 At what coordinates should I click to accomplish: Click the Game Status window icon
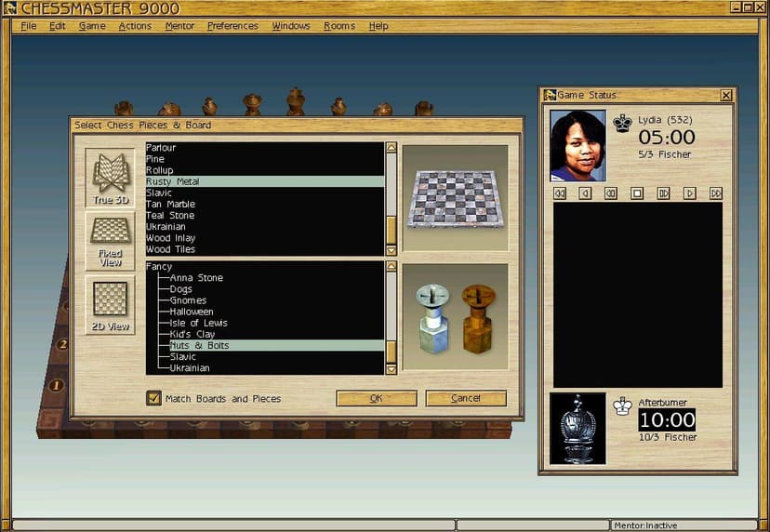pyautogui.click(x=550, y=95)
